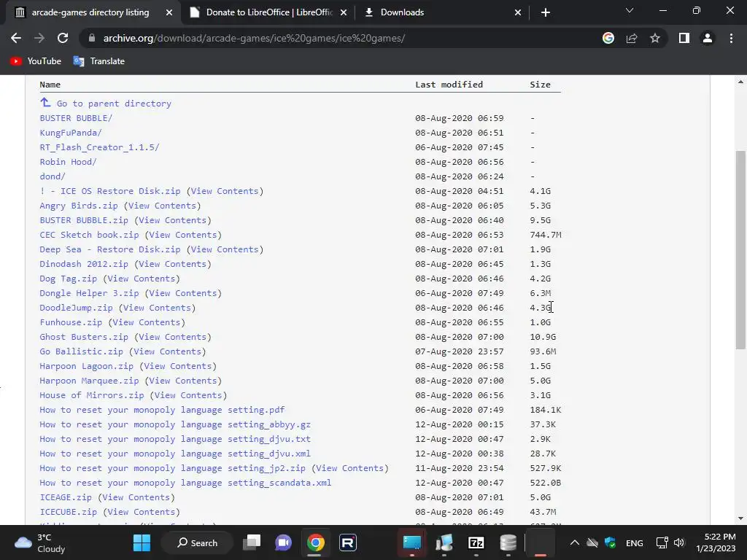Open the YouTube bookmark
Image resolution: width=747 pixels, height=560 pixels.
tap(36, 61)
